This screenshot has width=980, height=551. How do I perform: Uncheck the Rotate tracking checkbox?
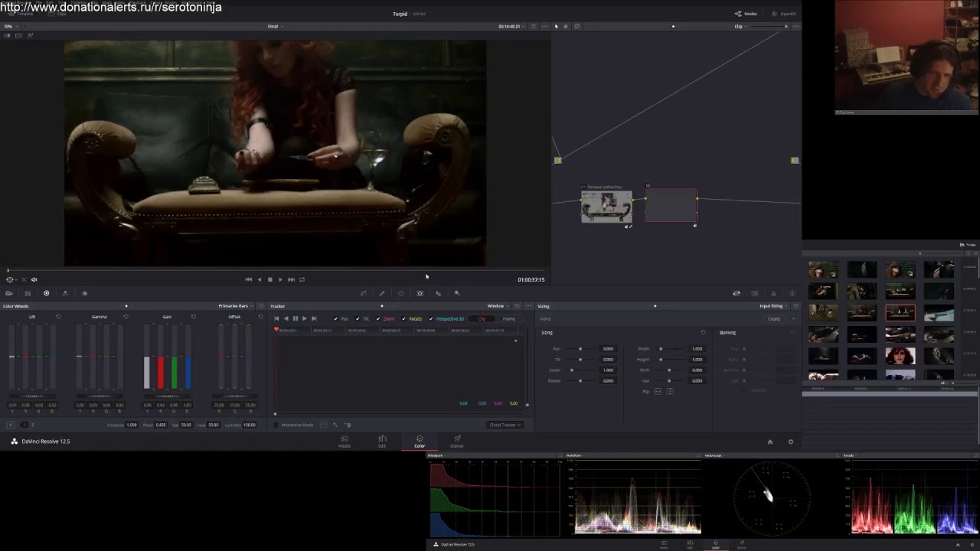[x=403, y=318]
